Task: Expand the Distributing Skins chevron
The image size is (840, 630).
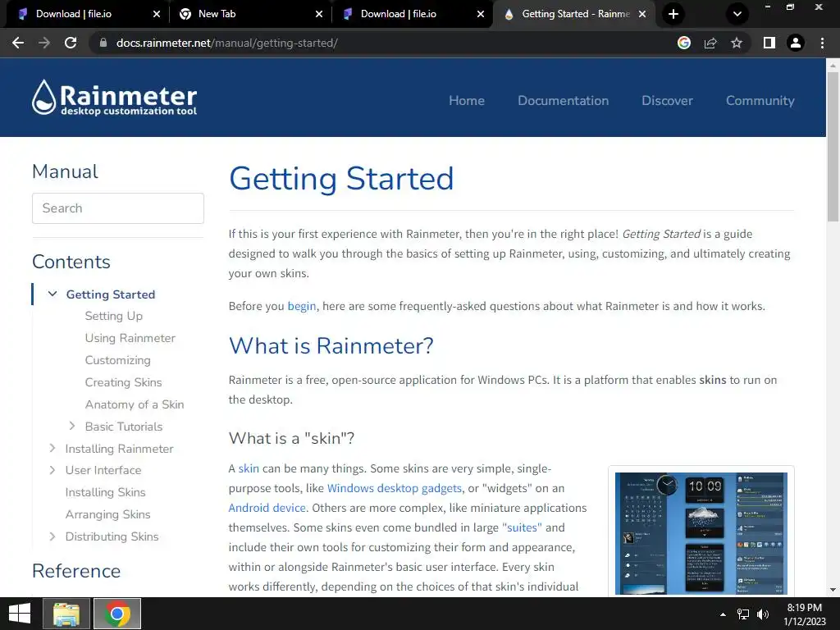Action: click(52, 536)
